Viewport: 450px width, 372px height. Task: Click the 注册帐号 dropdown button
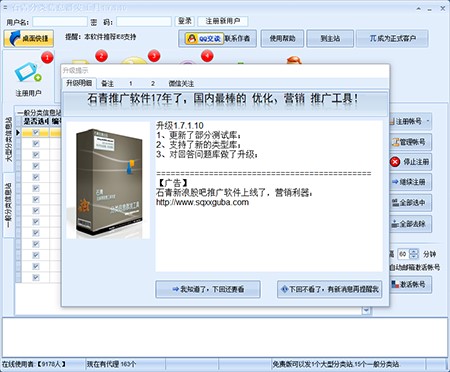click(x=411, y=121)
